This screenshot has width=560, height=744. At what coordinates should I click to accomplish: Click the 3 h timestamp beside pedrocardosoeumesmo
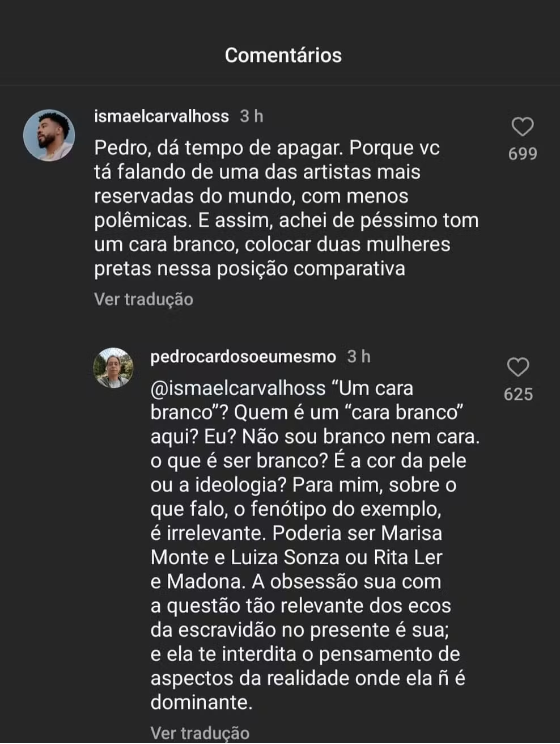click(x=358, y=357)
